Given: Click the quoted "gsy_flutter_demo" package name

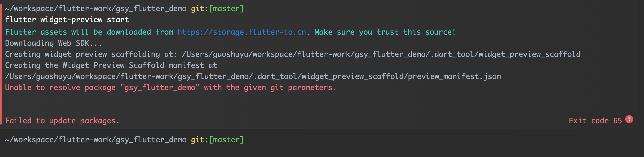Looking at the screenshot, I should pyautogui.click(x=160, y=88).
